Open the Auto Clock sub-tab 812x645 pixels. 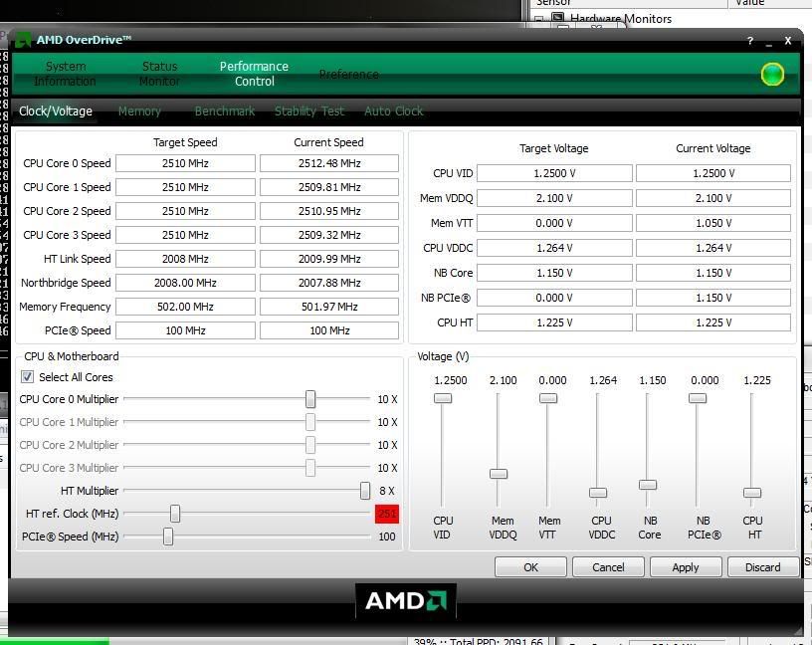pos(394,110)
